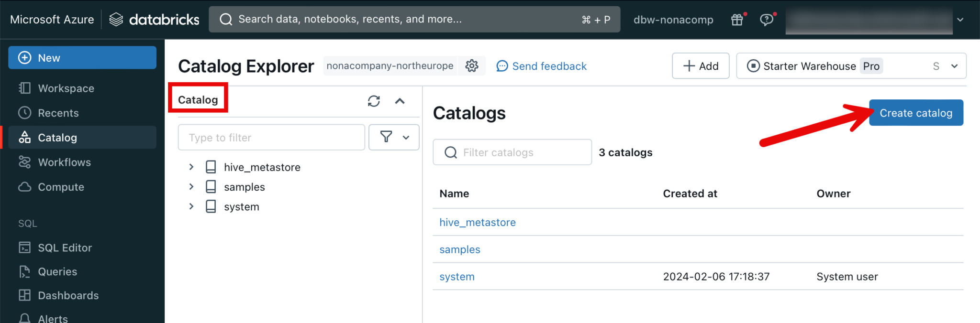Expand the system catalog tree node
The width and height of the screenshot is (980, 323).
pos(191,206)
